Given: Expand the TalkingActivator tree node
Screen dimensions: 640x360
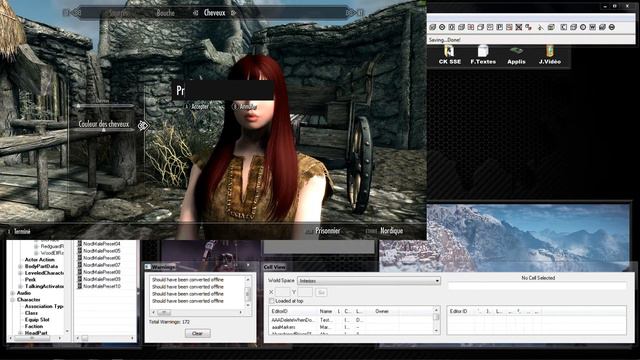Looking at the screenshot, I should click(x=20, y=287).
